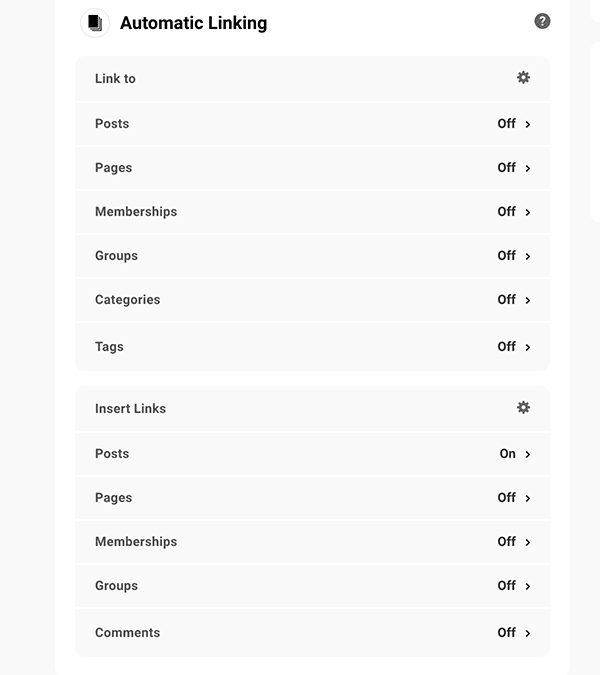Click the Insert Links section header
This screenshot has height=675, width=600.
click(130, 409)
